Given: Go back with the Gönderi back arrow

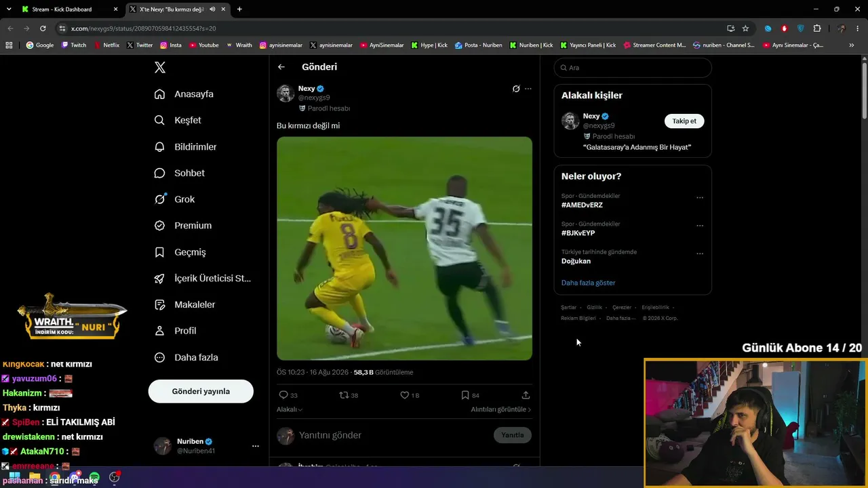Looking at the screenshot, I should pos(281,67).
